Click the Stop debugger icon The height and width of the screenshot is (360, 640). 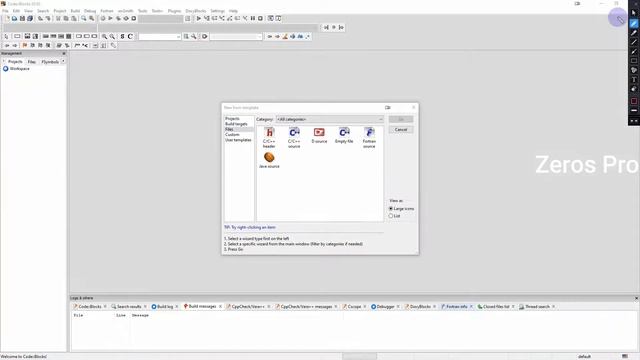tap(260, 18)
